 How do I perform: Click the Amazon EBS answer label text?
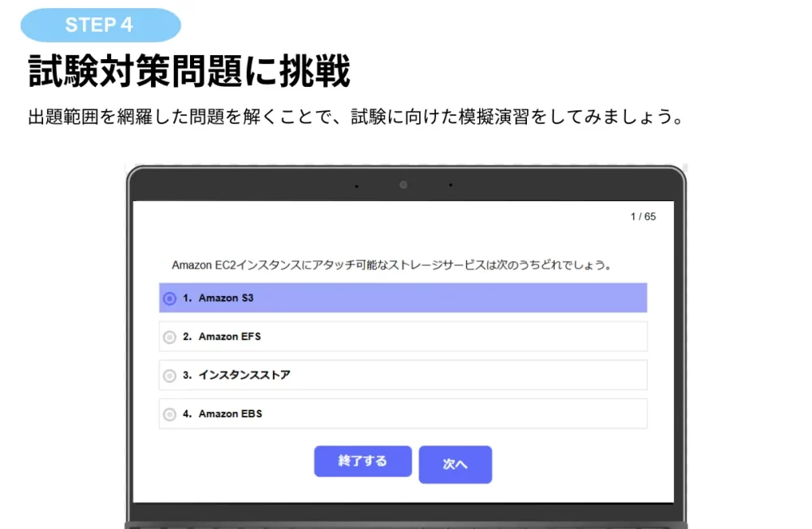pos(231,415)
